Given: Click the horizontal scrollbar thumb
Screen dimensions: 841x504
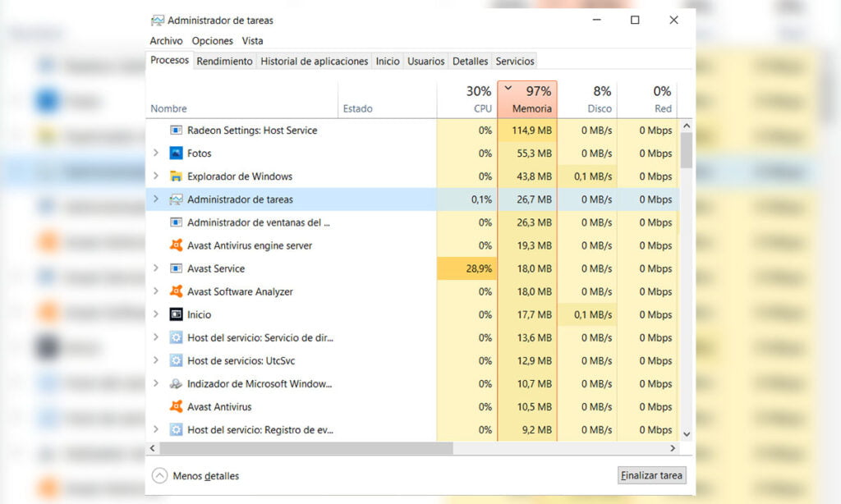Looking at the screenshot, I should (x=306, y=448).
